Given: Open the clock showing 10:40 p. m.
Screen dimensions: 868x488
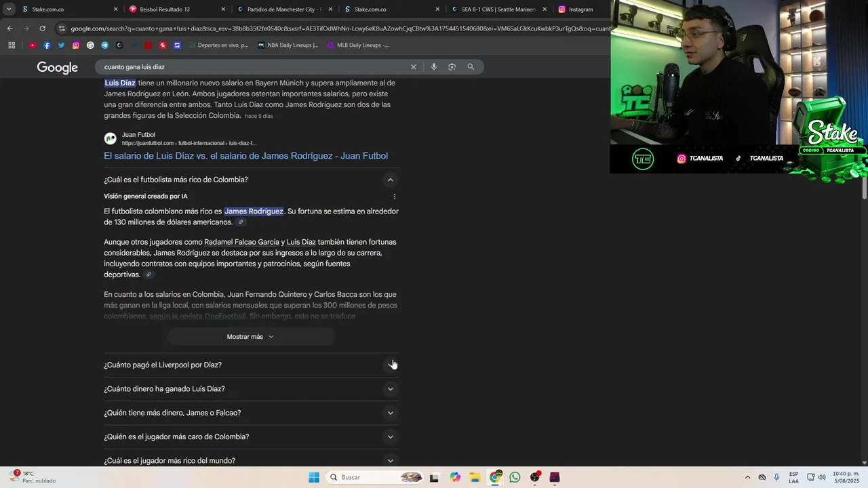Looking at the screenshot, I should (845, 477).
